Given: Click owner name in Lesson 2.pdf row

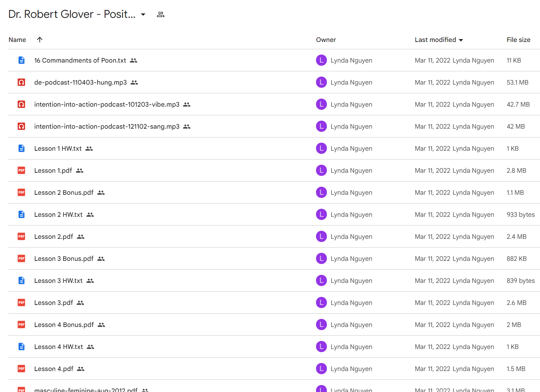Looking at the screenshot, I should [351, 237].
